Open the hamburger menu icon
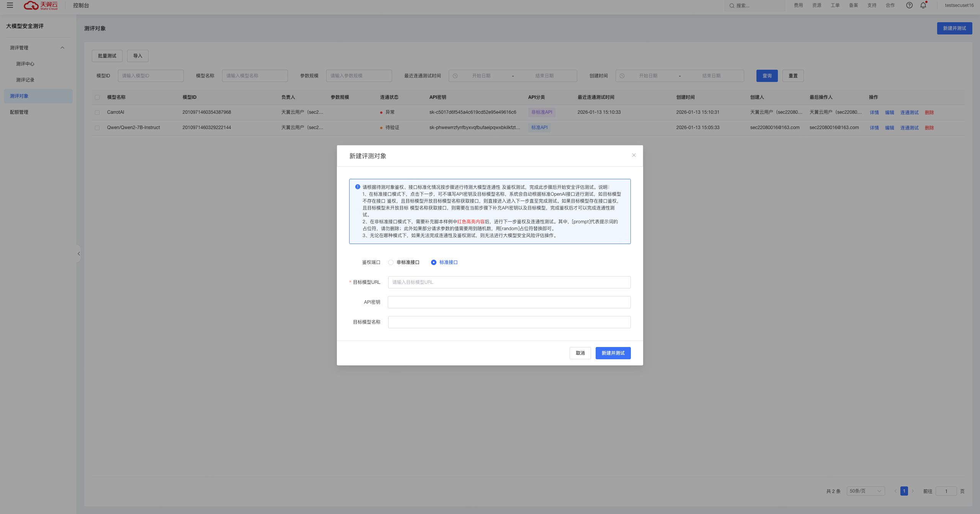The height and width of the screenshot is (514, 980). [10, 5]
